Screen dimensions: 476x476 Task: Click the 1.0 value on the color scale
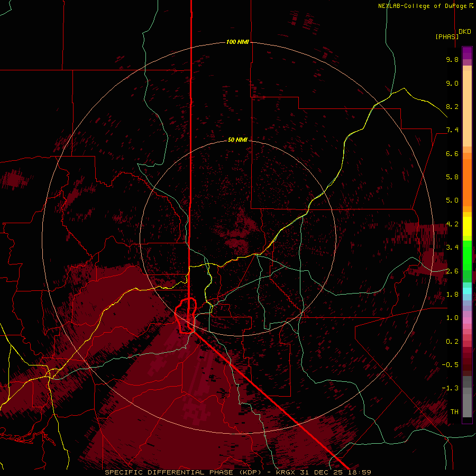[452, 318]
